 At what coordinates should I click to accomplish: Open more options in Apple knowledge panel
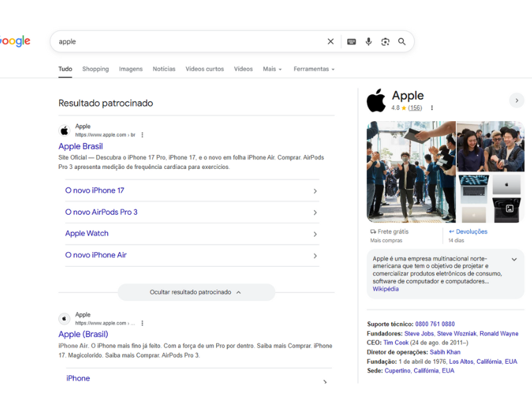432,108
